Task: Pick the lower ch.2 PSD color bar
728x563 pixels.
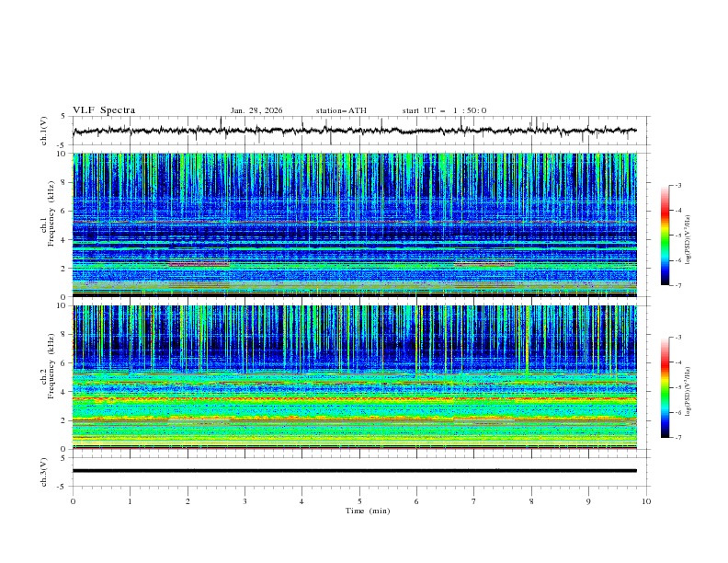Action: pos(665,387)
